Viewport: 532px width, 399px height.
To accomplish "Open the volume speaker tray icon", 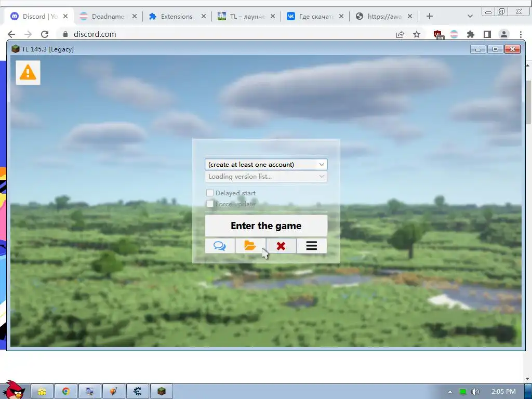I will pos(475,392).
